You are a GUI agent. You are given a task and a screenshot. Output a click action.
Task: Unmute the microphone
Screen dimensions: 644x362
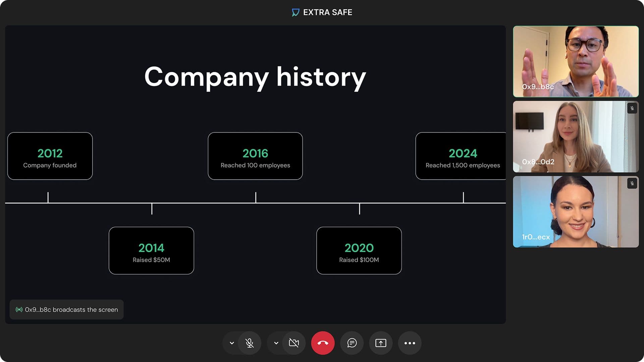pos(249,343)
